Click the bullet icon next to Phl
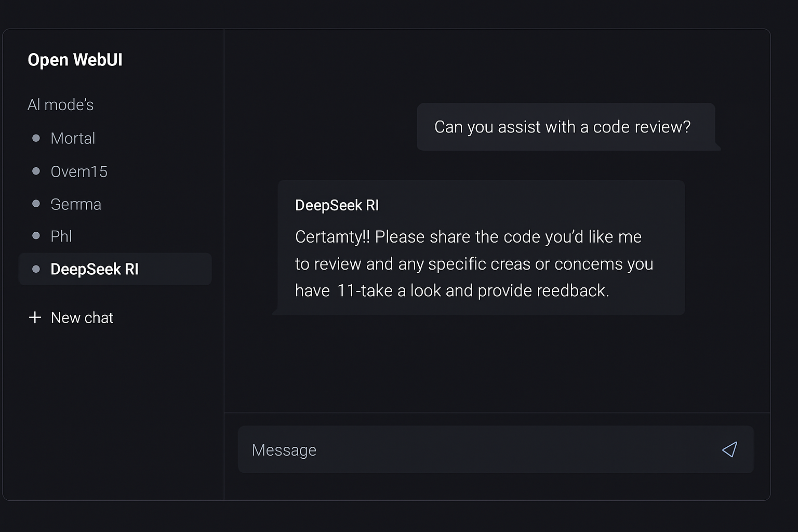The width and height of the screenshot is (798, 532). (x=36, y=236)
